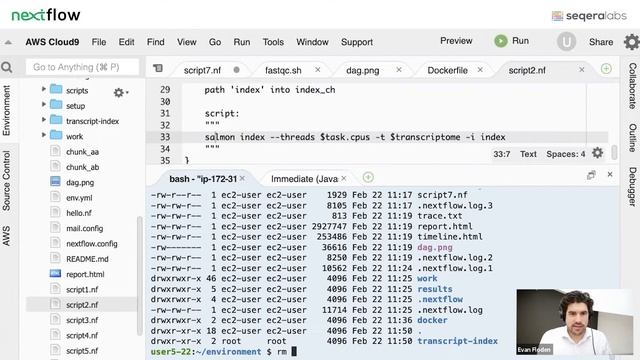The height and width of the screenshot is (360, 640).
Task: Close the fastqc.sh tab
Action: pos(318,70)
